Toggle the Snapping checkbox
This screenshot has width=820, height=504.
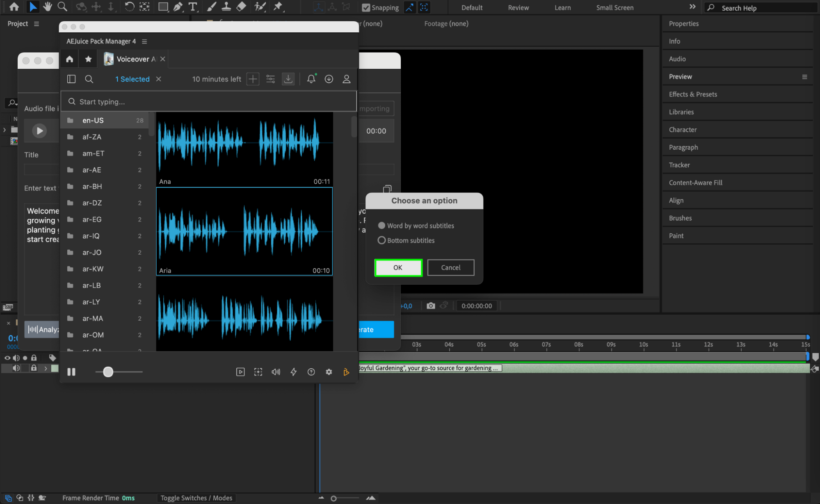(x=366, y=7)
